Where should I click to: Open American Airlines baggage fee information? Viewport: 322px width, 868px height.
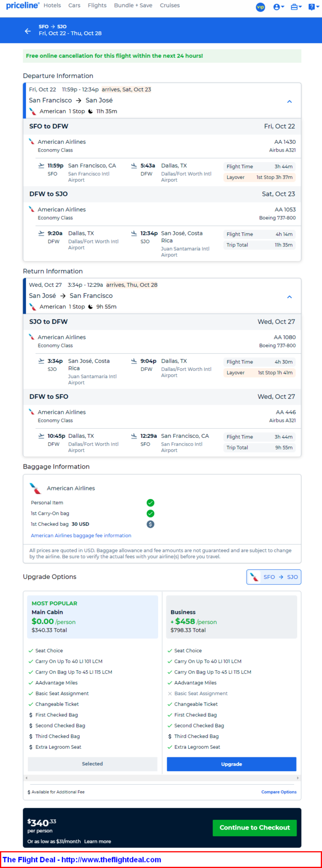point(81,536)
